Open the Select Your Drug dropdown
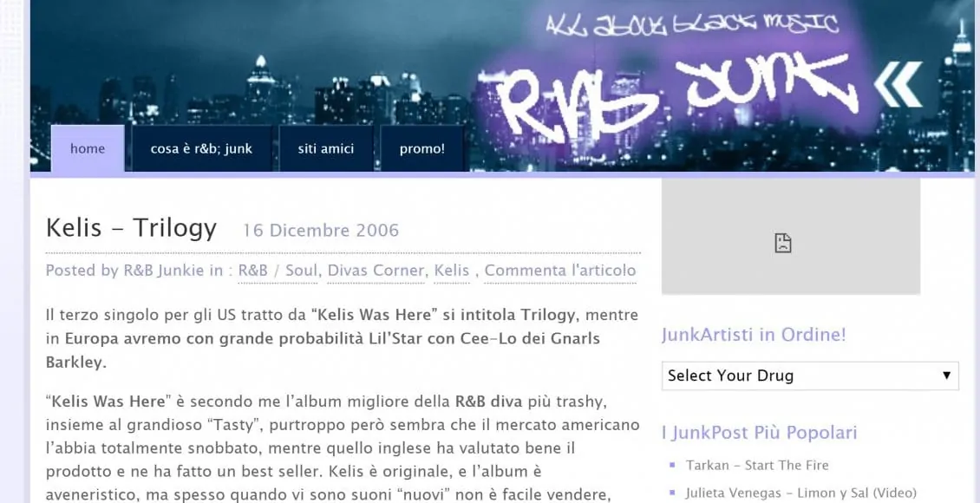The height and width of the screenshot is (503, 980). click(810, 376)
